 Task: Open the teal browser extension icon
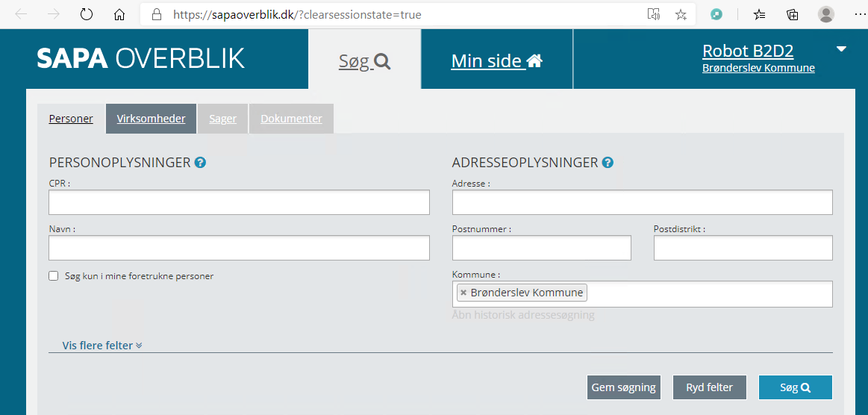[716, 14]
